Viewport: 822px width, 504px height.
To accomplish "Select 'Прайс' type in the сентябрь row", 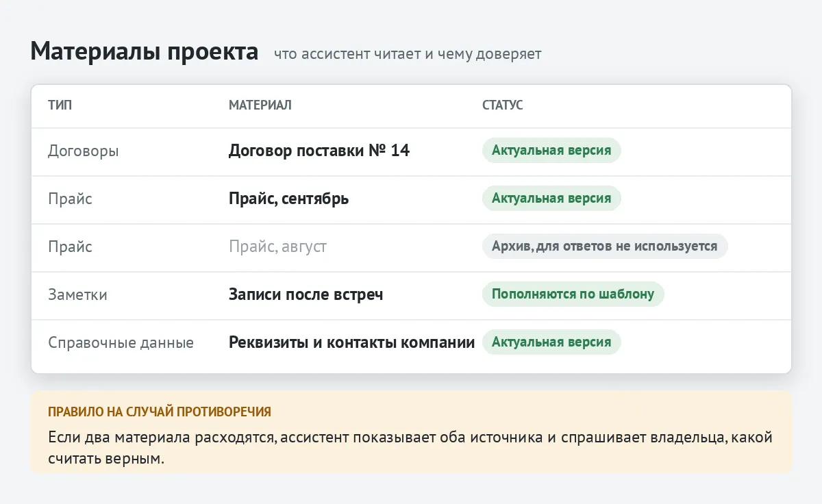I will point(70,199).
